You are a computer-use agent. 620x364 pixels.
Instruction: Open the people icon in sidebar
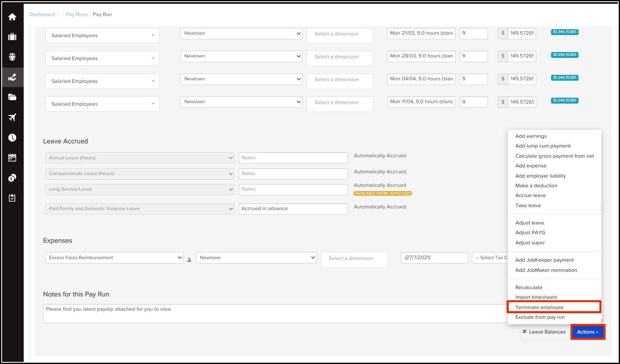click(x=12, y=57)
